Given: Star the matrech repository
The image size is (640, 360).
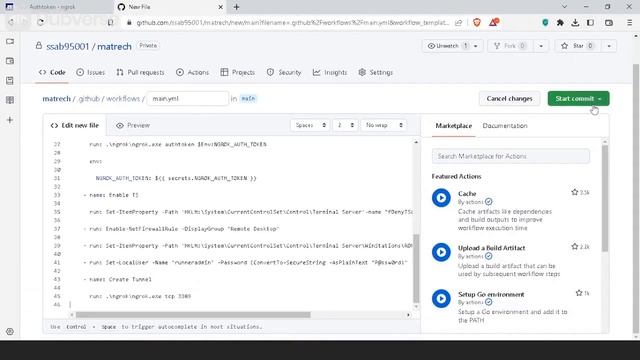Looking at the screenshot, I should coord(577,46).
